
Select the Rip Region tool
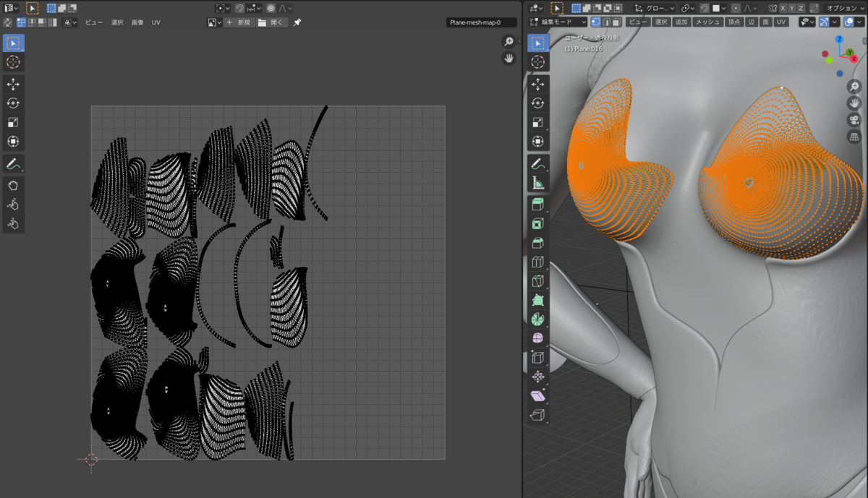tap(538, 414)
